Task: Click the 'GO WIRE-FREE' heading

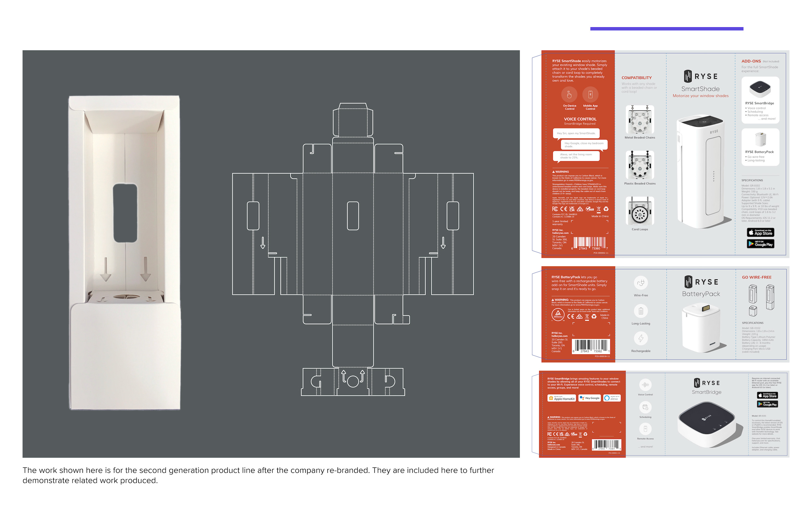Action: (x=757, y=277)
